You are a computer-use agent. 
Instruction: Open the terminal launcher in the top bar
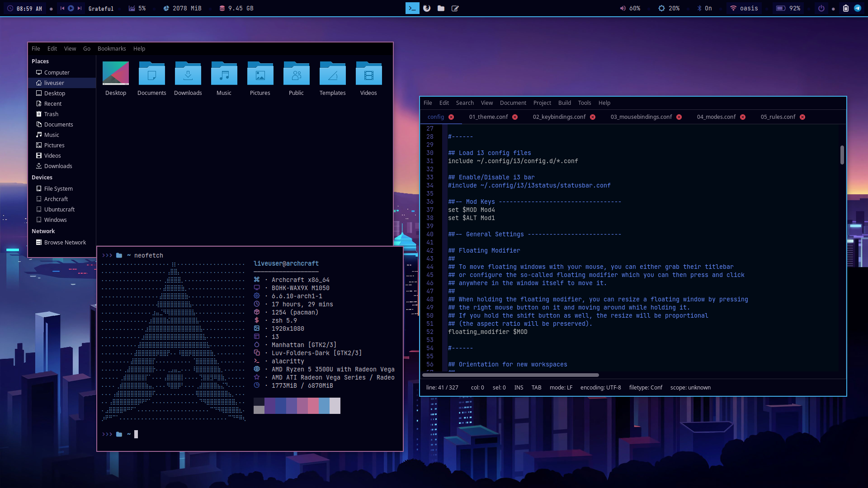(412, 8)
